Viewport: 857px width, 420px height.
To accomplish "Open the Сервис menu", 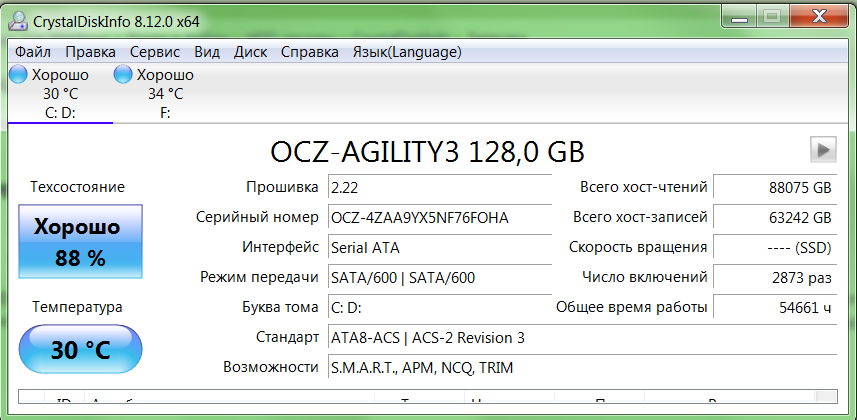I will point(155,52).
